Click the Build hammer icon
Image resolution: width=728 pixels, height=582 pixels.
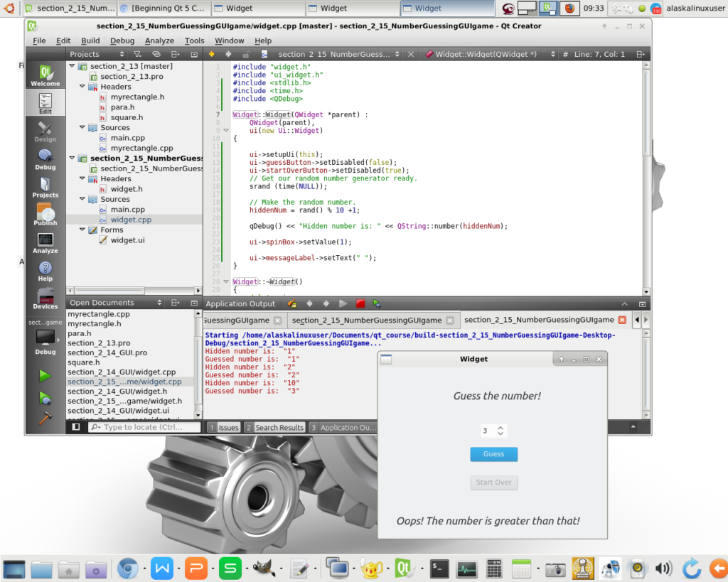[x=45, y=419]
